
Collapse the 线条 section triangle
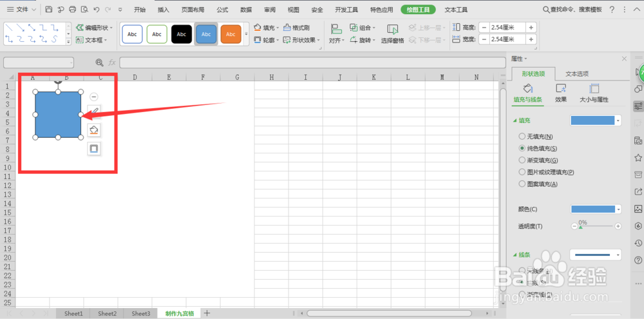515,255
